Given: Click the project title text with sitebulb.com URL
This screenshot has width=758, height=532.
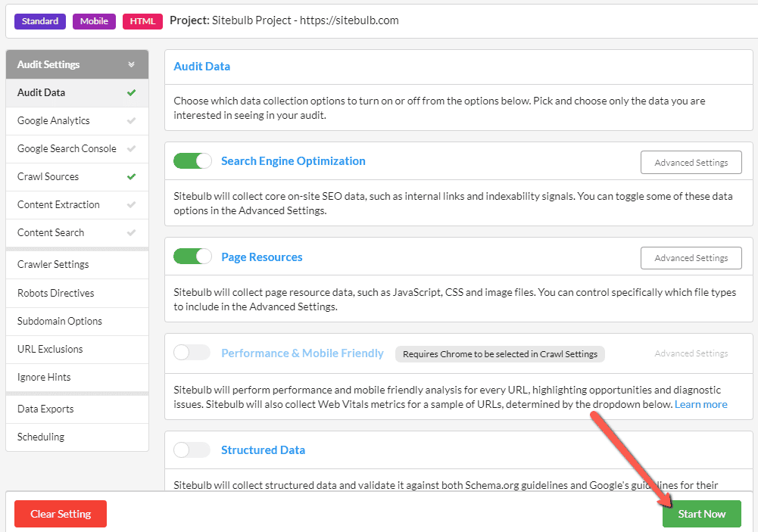Looking at the screenshot, I should tap(284, 20).
